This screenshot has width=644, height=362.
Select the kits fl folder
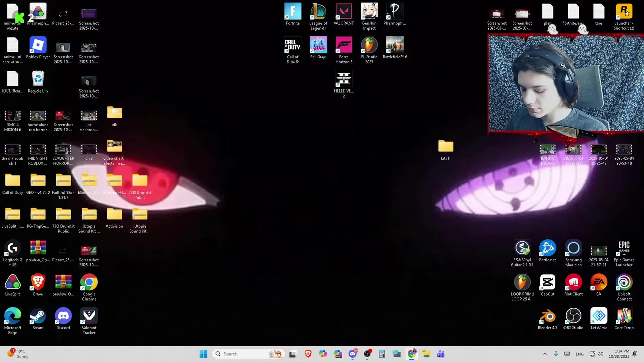(446, 150)
